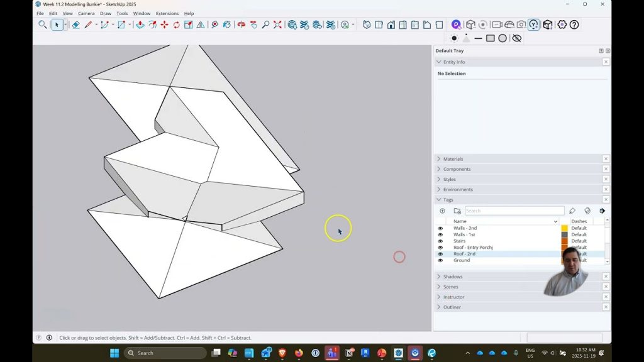Select the Pencil line tool
The height and width of the screenshot is (362, 644).
pyautogui.click(x=88, y=25)
